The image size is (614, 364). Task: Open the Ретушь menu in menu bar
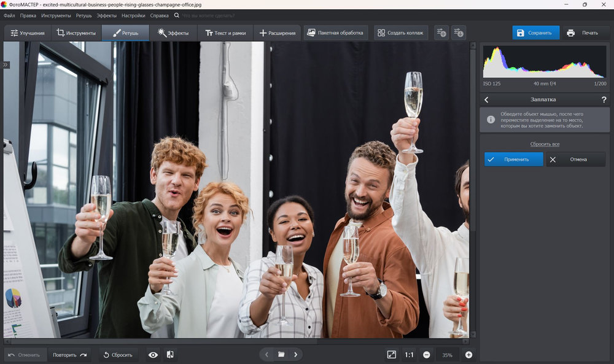[84, 16]
